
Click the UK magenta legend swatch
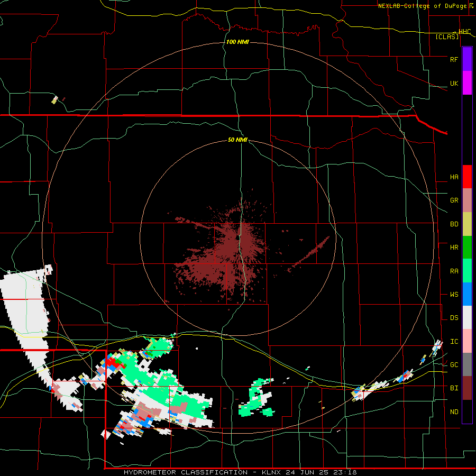[467, 83]
